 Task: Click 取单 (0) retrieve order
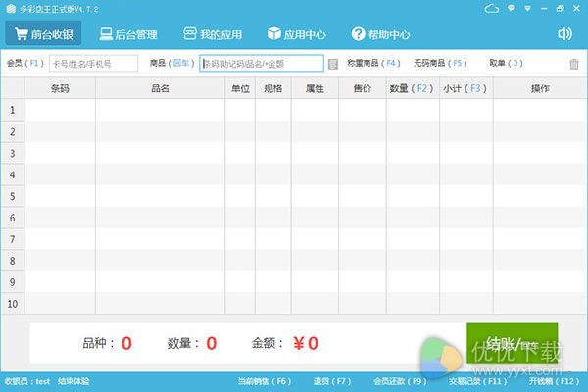point(506,63)
